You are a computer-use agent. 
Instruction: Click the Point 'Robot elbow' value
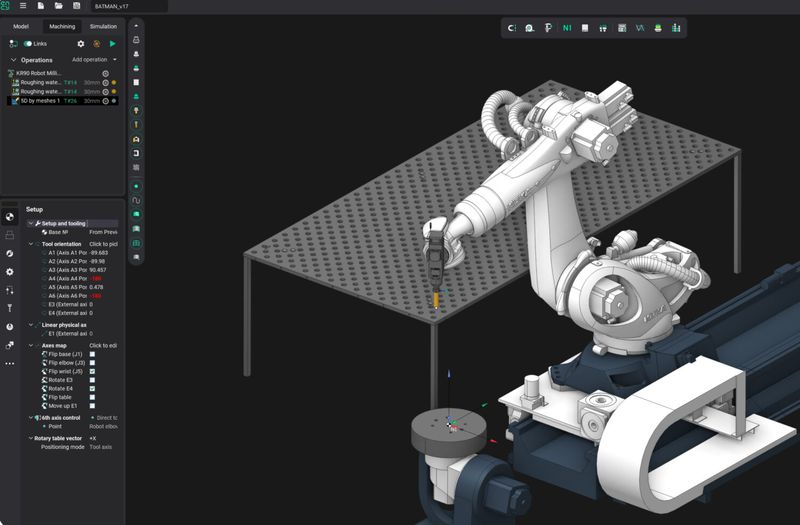[104, 426]
